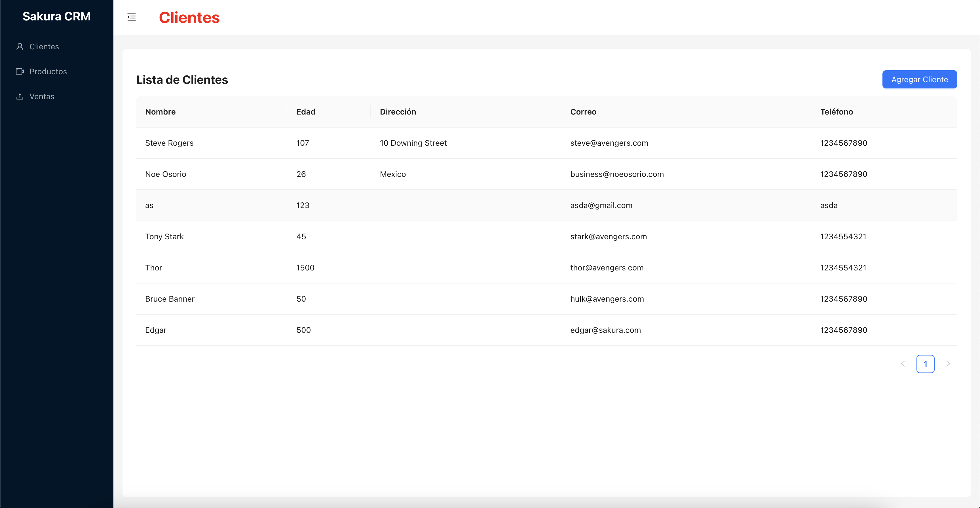
Task: Click the Edad column header
Action: [x=306, y=112]
